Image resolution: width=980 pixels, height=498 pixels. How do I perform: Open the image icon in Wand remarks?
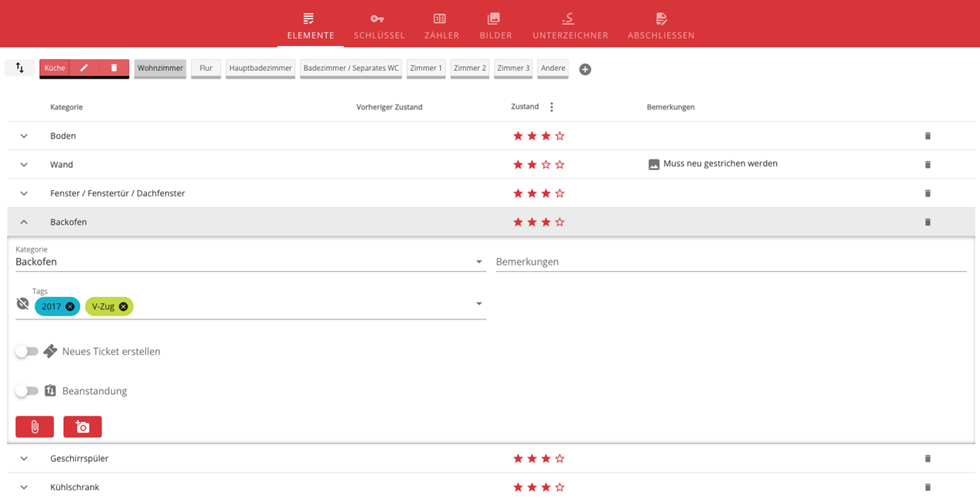[654, 164]
